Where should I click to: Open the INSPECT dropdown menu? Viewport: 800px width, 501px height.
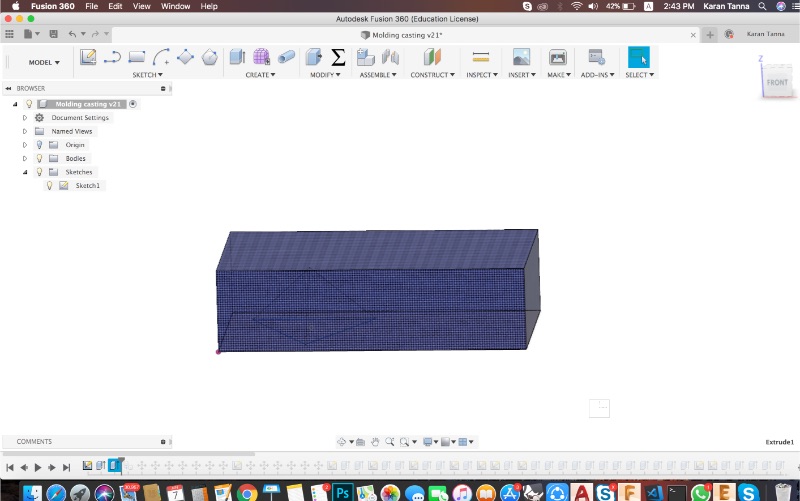[482, 75]
